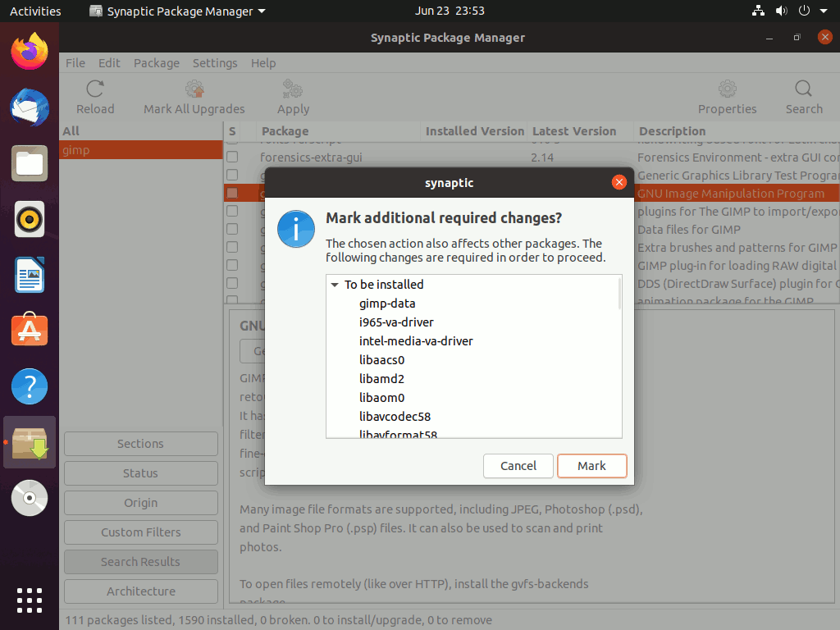The width and height of the screenshot is (840, 630).
Task: Open the Edit menu
Action: (x=109, y=62)
